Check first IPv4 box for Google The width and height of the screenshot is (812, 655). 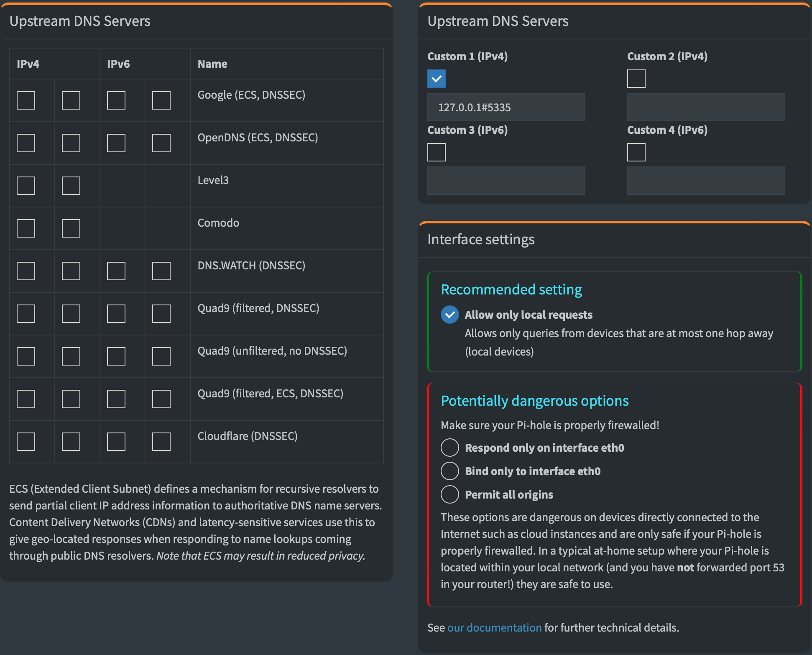(x=26, y=100)
